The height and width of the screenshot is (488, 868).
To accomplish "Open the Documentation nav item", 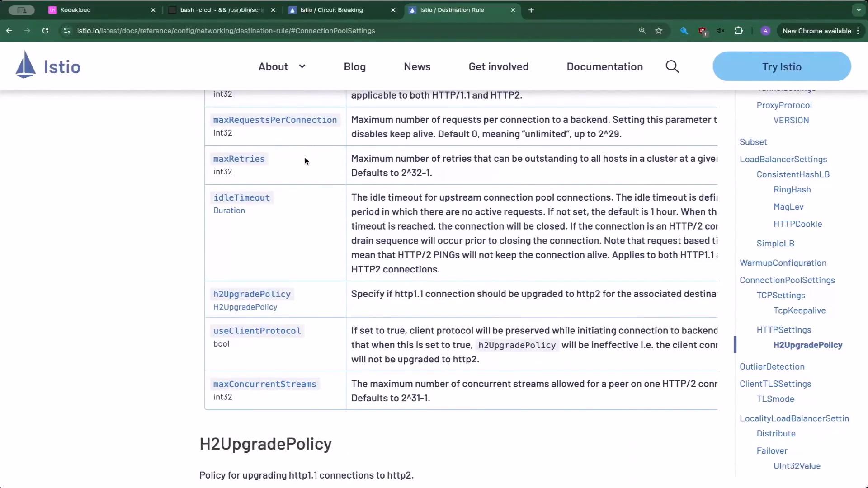I will (x=604, y=66).
